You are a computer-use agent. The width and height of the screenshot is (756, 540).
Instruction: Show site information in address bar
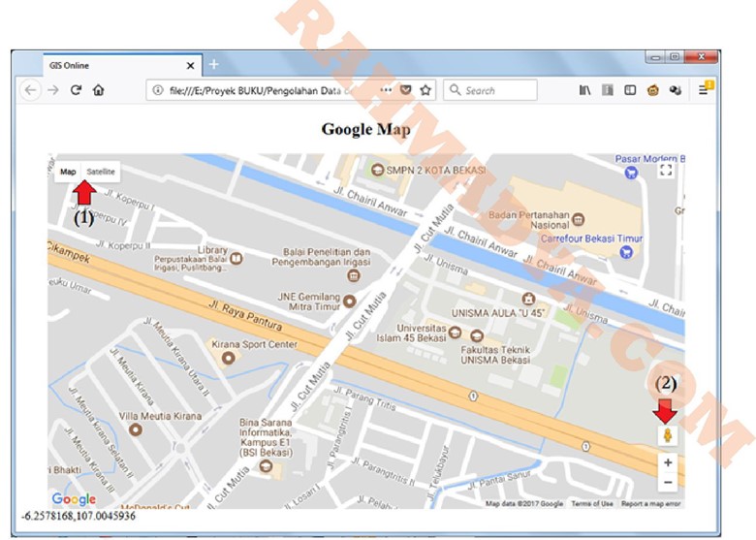click(156, 90)
